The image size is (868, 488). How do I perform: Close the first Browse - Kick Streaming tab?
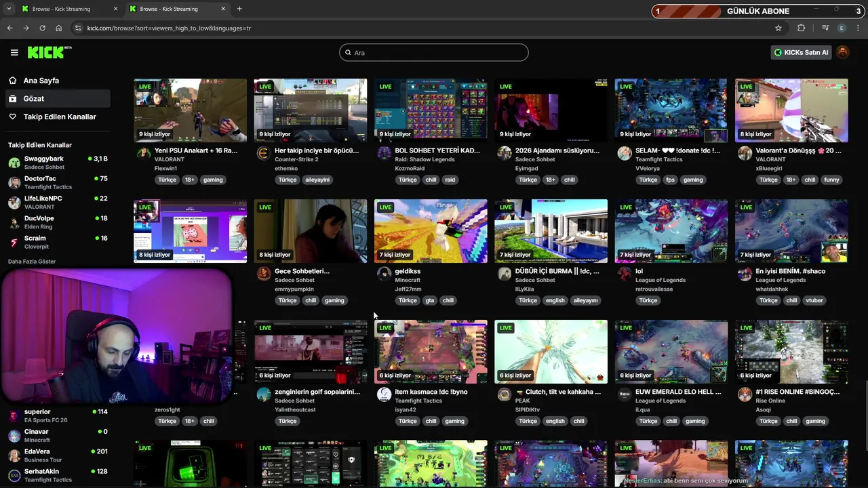tap(115, 9)
